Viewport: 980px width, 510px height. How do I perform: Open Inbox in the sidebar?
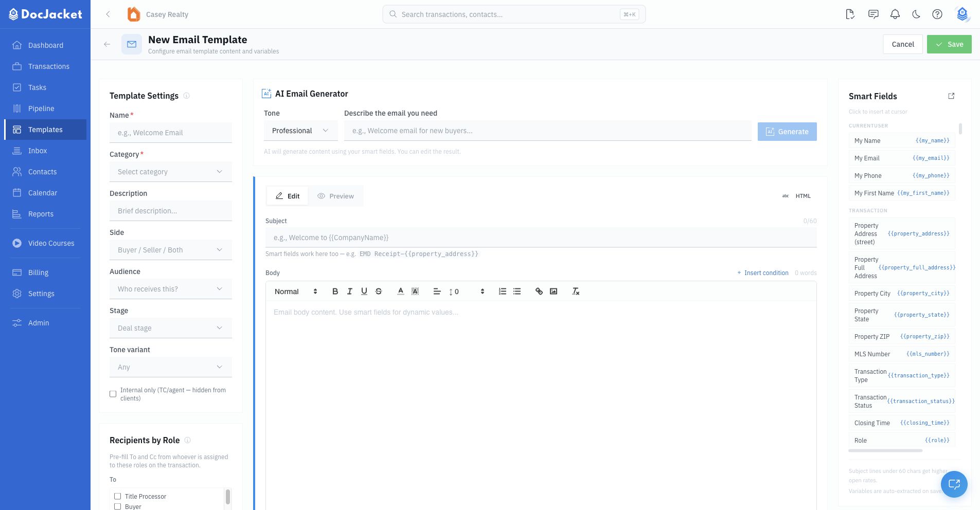[45, 151]
